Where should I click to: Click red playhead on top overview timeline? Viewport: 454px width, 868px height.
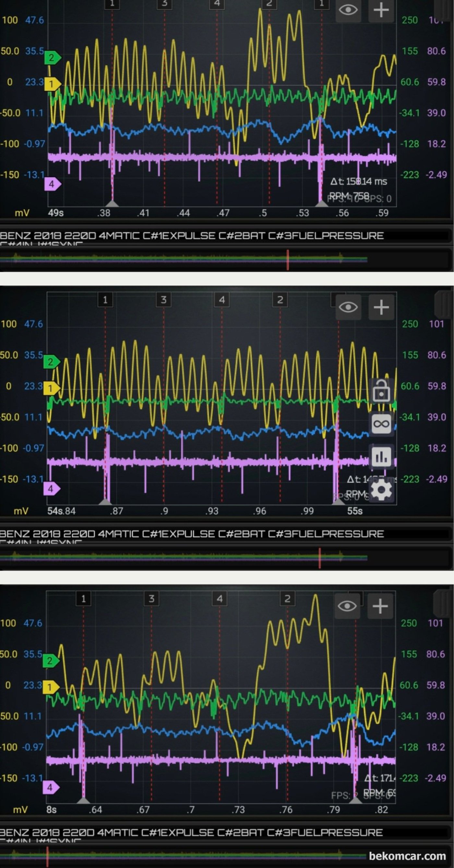pyautogui.click(x=288, y=260)
